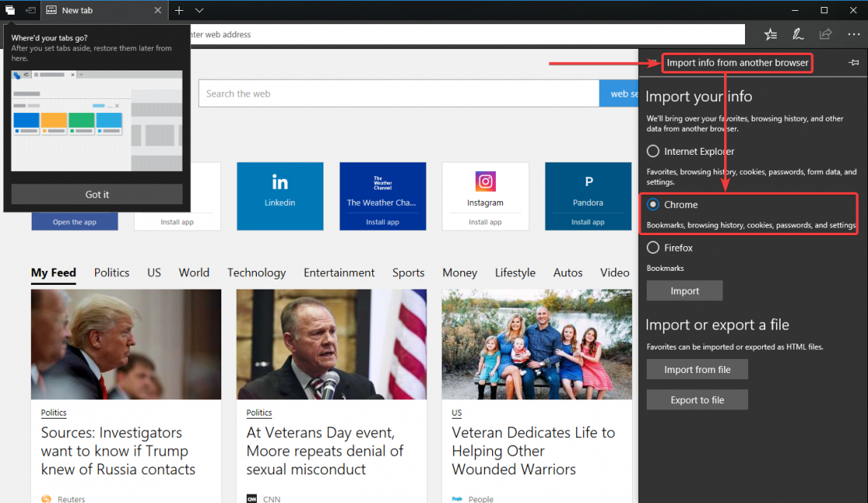Click the set-aside tabs illustration

pyautogui.click(x=97, y=121)
